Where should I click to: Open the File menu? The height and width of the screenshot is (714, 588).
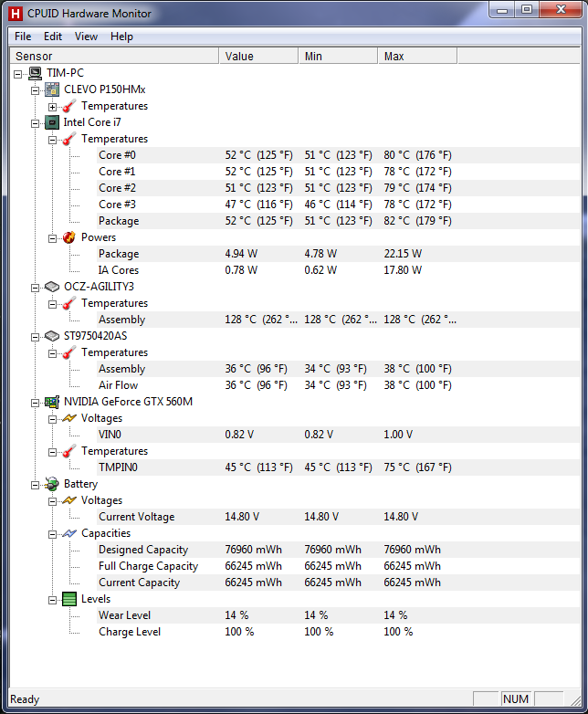point(23,37)
